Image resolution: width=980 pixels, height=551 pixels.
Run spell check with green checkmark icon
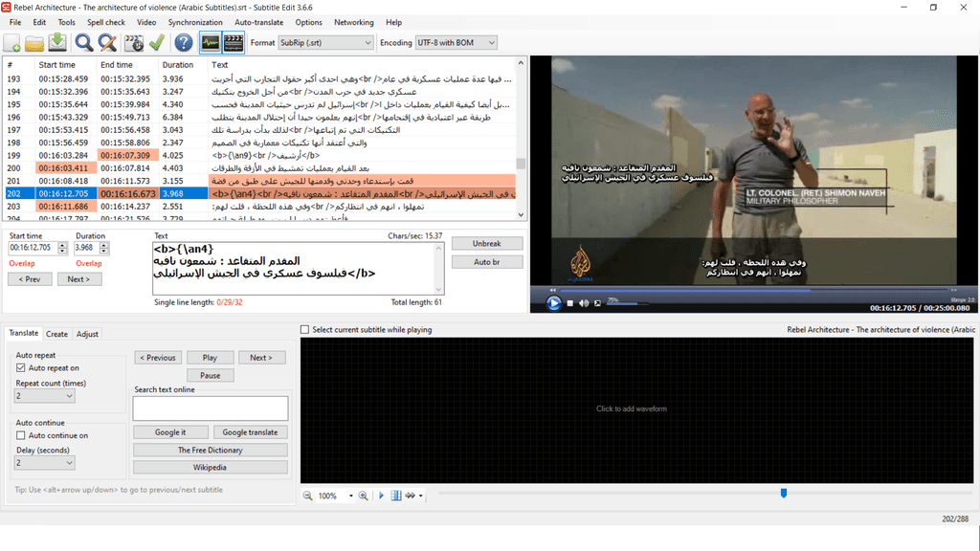157,42
